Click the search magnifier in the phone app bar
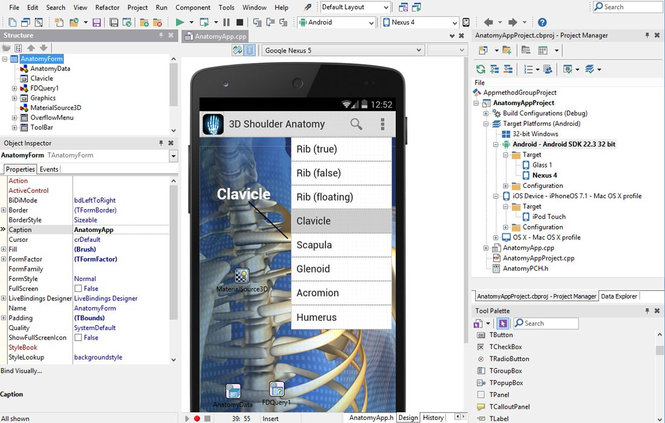Image resolution: width=665 pixels, height=423 pixels. 356,124
